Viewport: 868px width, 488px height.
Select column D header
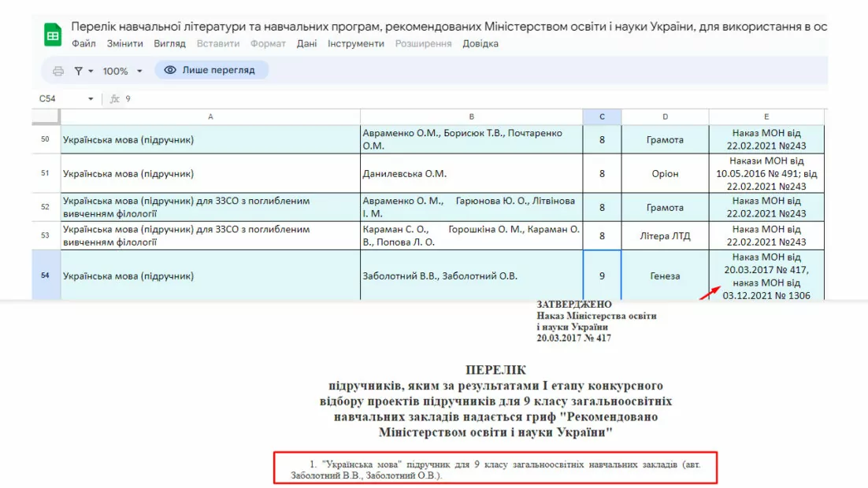(x=666, y=116)
